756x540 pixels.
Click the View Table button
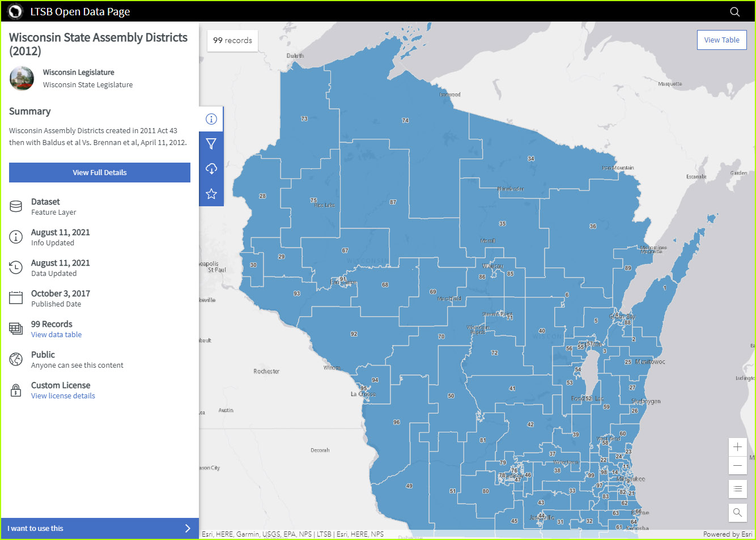(721, 40)
